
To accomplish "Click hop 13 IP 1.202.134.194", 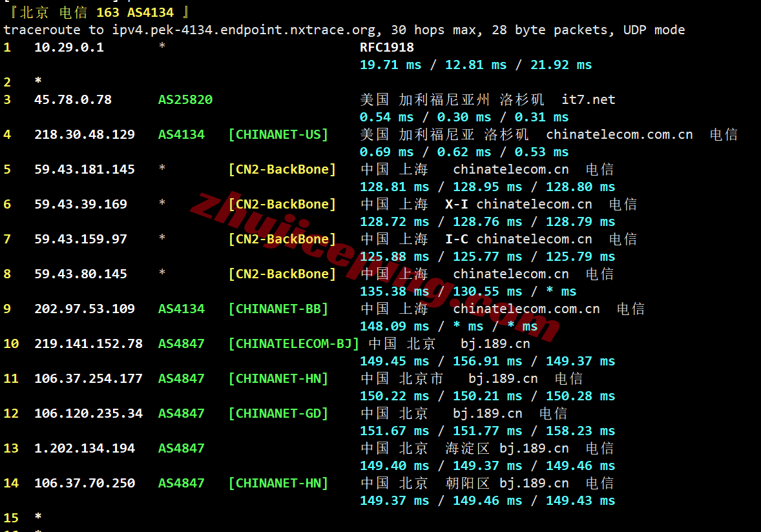I will (85, 449).
